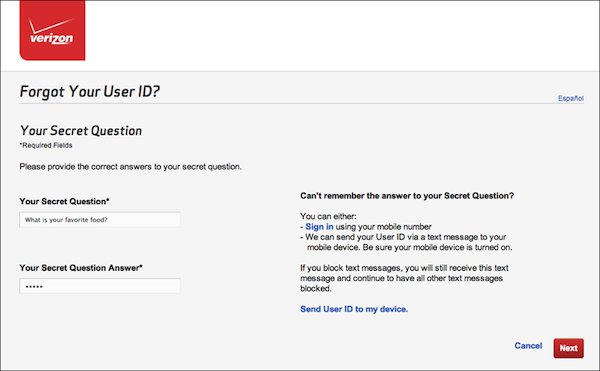Click the 'Can't remember the answer' heading
The width and height of the screenshot is (600, 371).
[x=407, y=196]
